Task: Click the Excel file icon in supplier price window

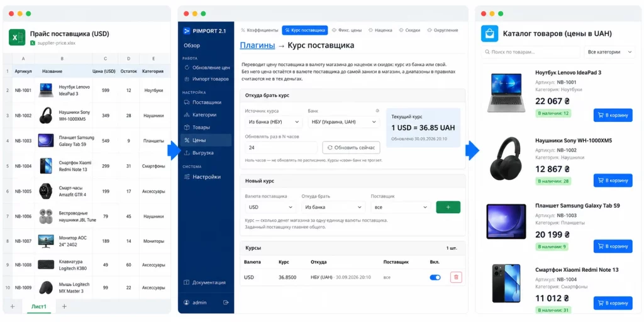Action: 17,37
